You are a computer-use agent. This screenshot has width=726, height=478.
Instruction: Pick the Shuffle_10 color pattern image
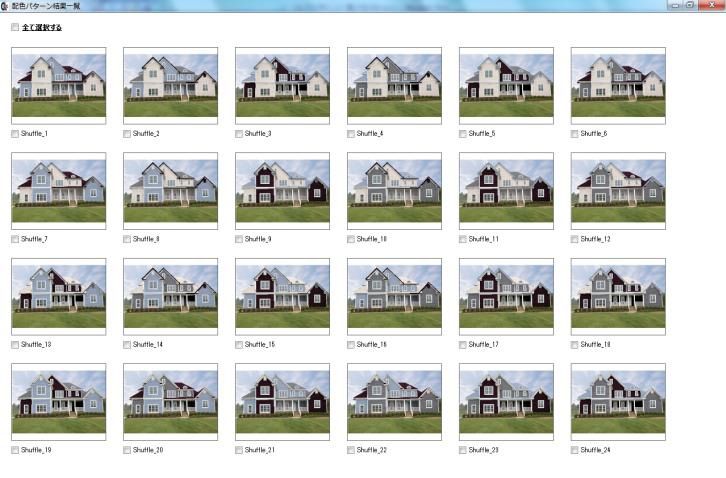pos(394,191)
